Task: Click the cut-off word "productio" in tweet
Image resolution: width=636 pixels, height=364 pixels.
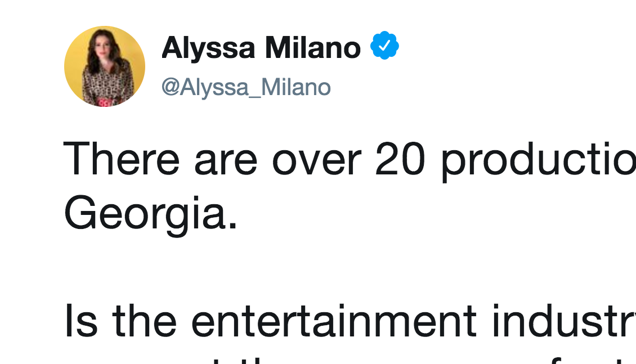Action: pyautogui.click(x=539, y=161)
